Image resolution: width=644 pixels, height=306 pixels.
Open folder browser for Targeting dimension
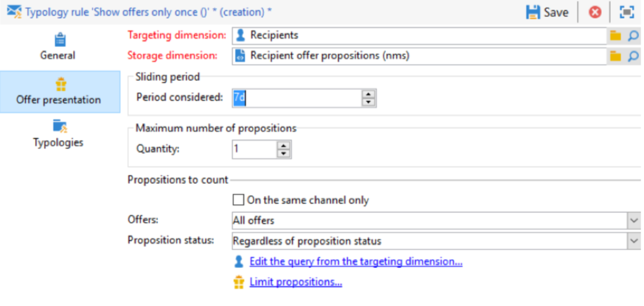click(x=615, y=36)
